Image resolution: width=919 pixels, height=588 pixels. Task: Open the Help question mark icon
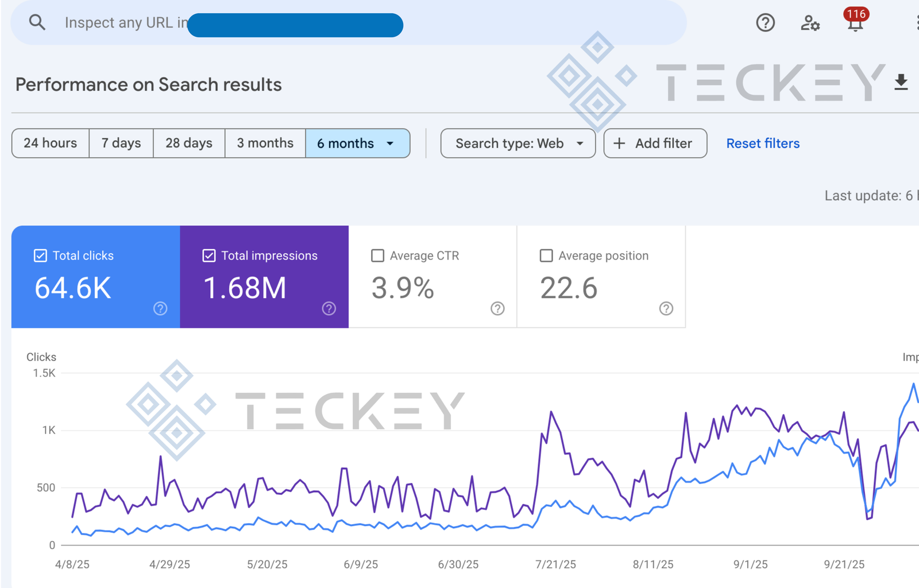[x=765, y=23]
